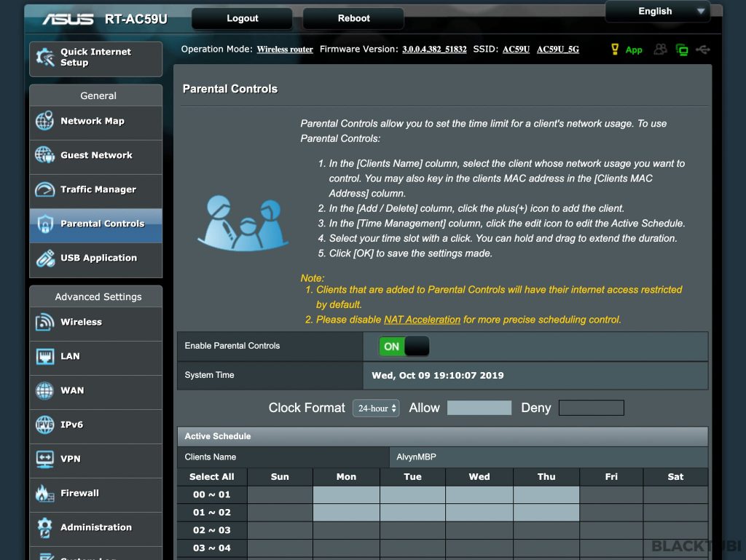Click the ASUS logo
Viewport: 746px width, 560px height.
click(68, 18)
